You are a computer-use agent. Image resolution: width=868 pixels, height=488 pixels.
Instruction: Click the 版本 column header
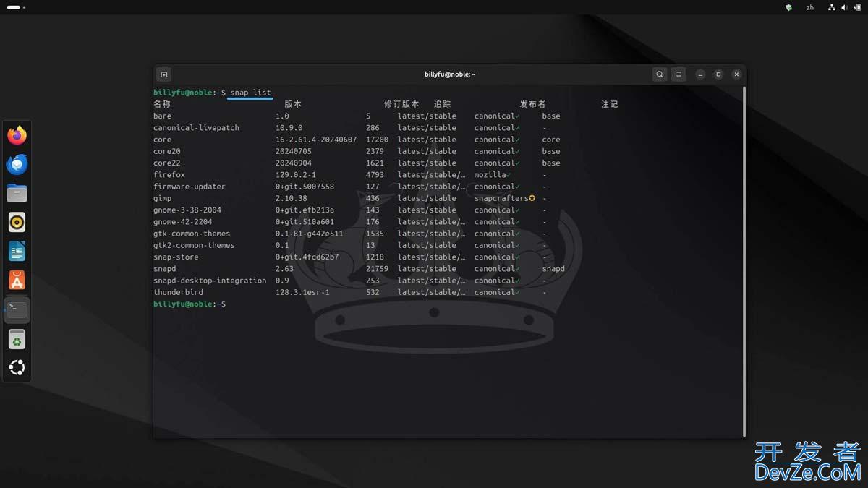(x=293, y=104)
